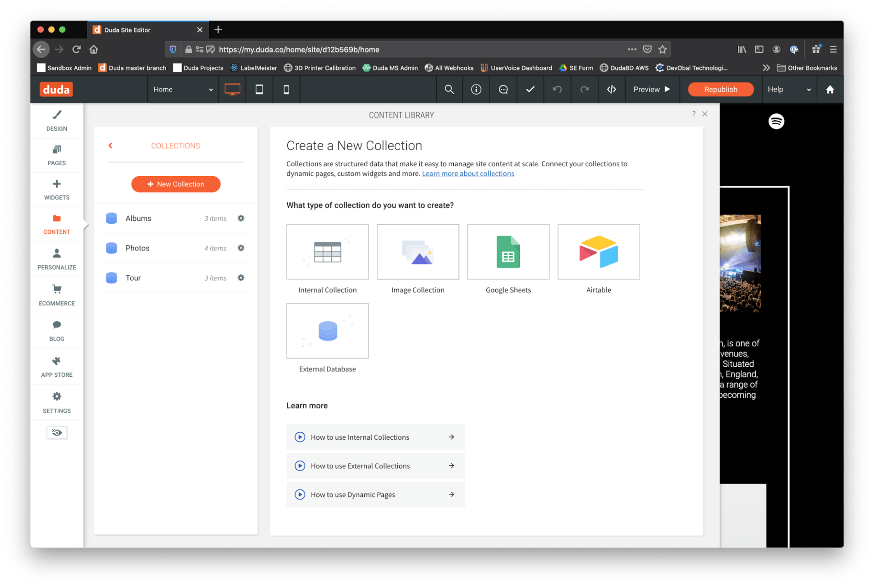The image size is (874, 588).
Task: Switch to tablet device view
Action: tap(259, 89)
